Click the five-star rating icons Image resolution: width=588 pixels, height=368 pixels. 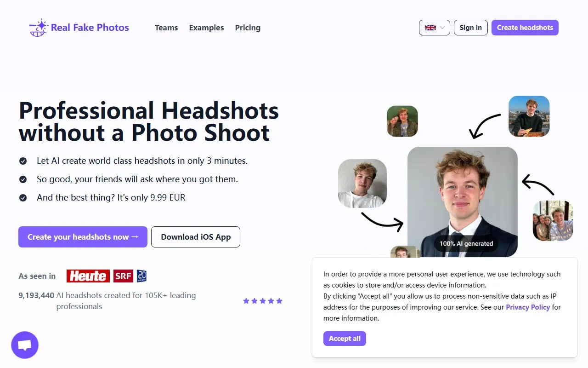pos(263,301)
